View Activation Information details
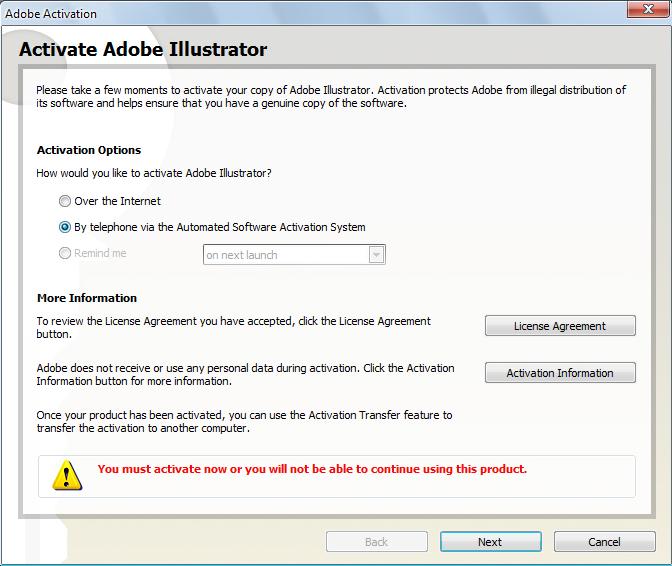This screenshot has width=672, height=566. (560, 373)
